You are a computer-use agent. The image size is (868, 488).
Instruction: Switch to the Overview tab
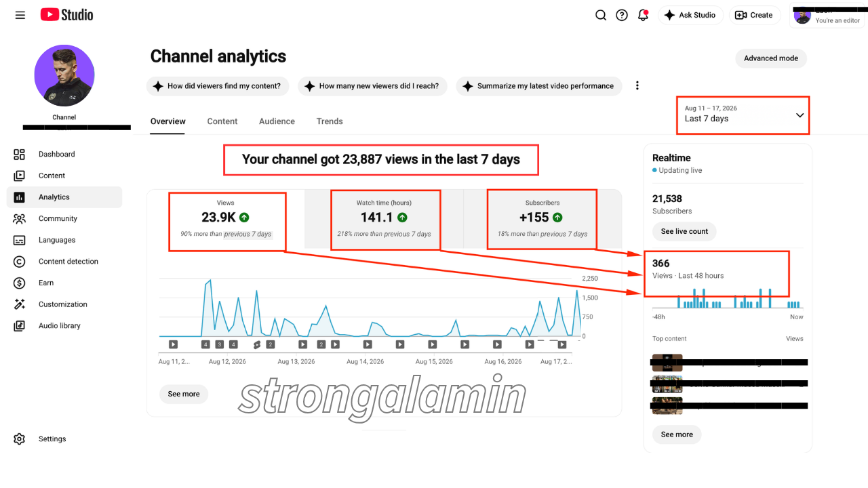click(x=168, y=121)
